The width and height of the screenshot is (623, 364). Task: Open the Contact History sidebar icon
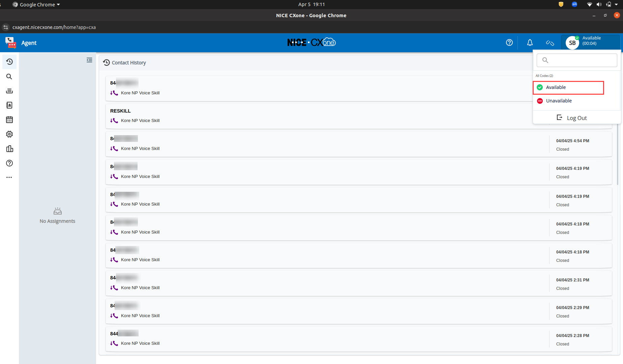9,62
